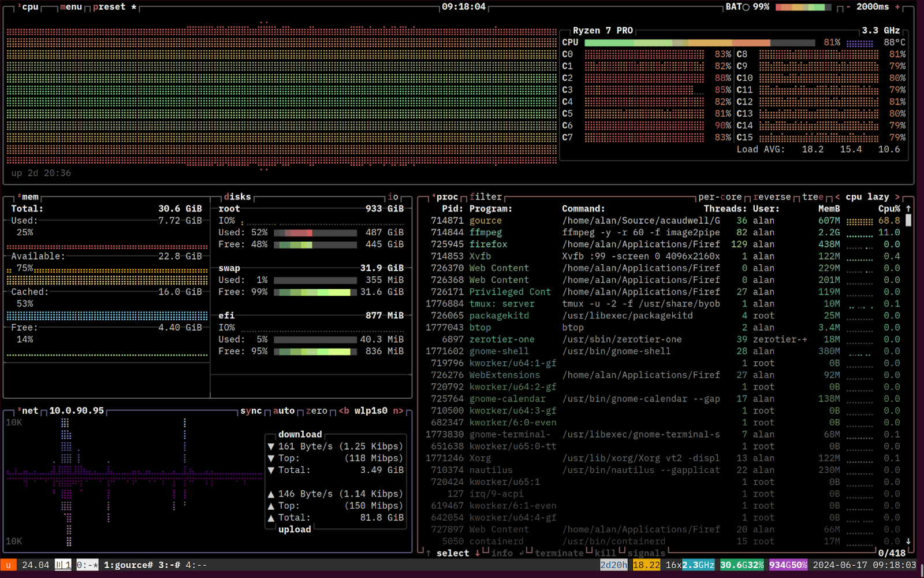Screen dimensions: 924x578
Task: Select the Xorg process row
Action: pos(664,458)
